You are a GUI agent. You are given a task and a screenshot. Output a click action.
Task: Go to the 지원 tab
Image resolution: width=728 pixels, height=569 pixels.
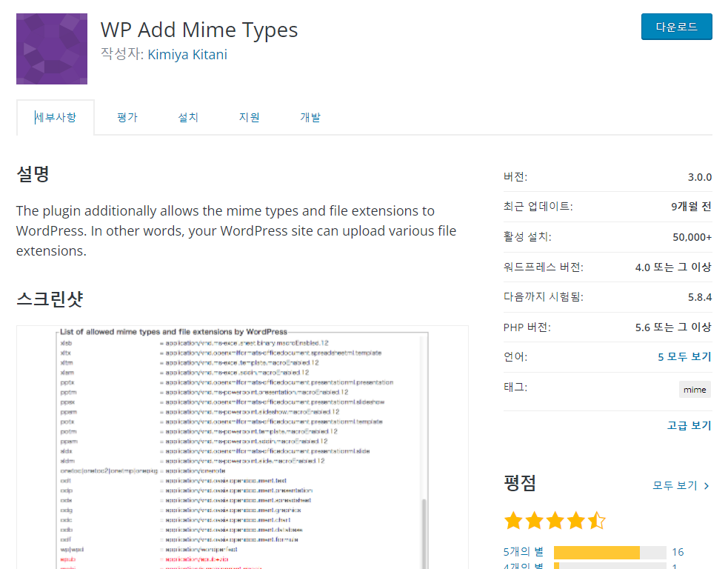tap(250, 117)
